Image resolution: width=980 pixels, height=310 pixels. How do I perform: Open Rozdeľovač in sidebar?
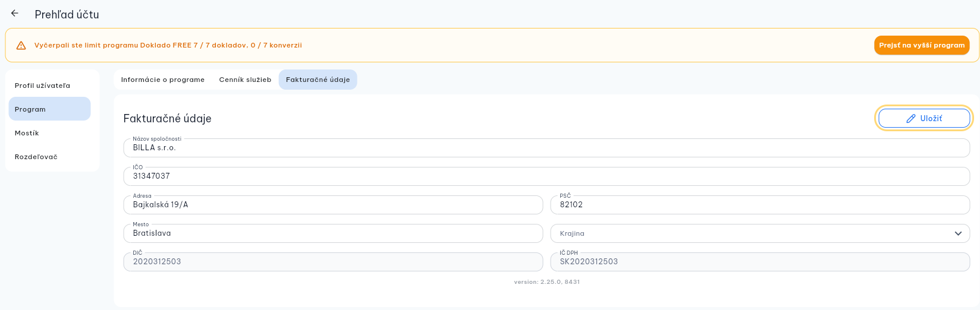pos(50,157)
